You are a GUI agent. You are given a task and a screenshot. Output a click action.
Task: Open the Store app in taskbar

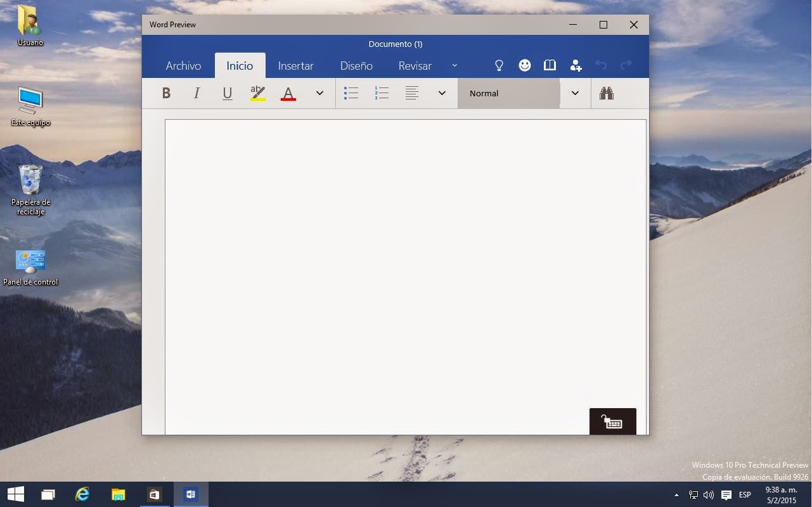click(x=154, y=494)
